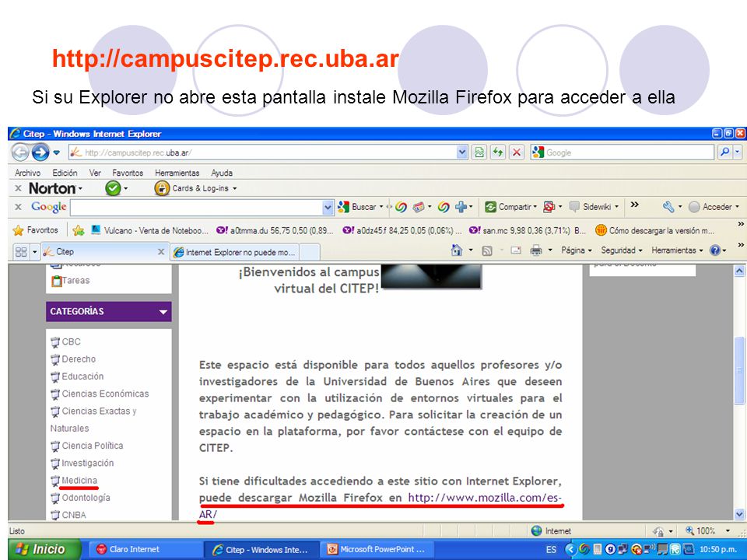Click the Home page icon
This screenshot has height=560, width=747.
(457, 250)
